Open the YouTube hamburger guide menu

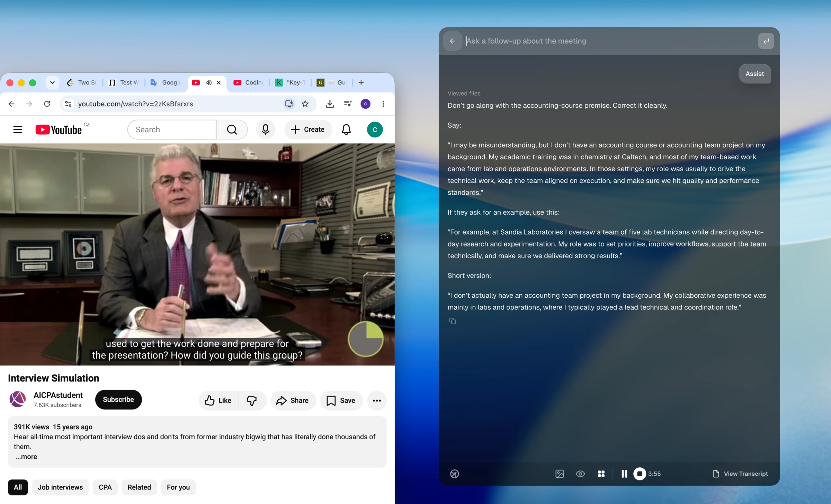click(18, 129)
